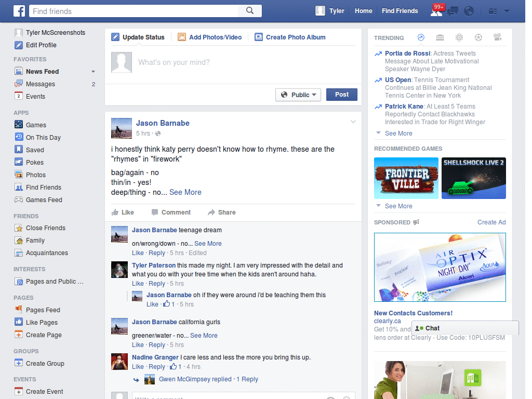
Task: Reply to Tyler Paterson's comment
Action: [157, 284]
